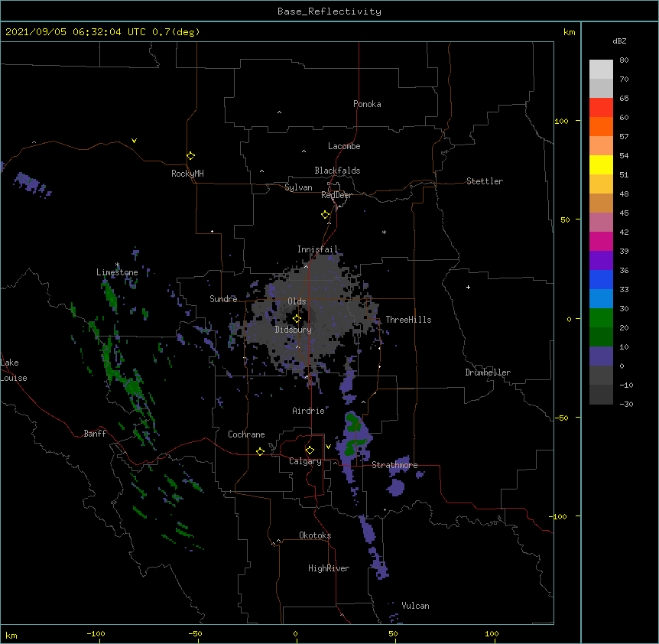Pick the bright yellow 51-54 dBZ legend swatch
This screenshot has width=659, height=644.
click(601, 164)
